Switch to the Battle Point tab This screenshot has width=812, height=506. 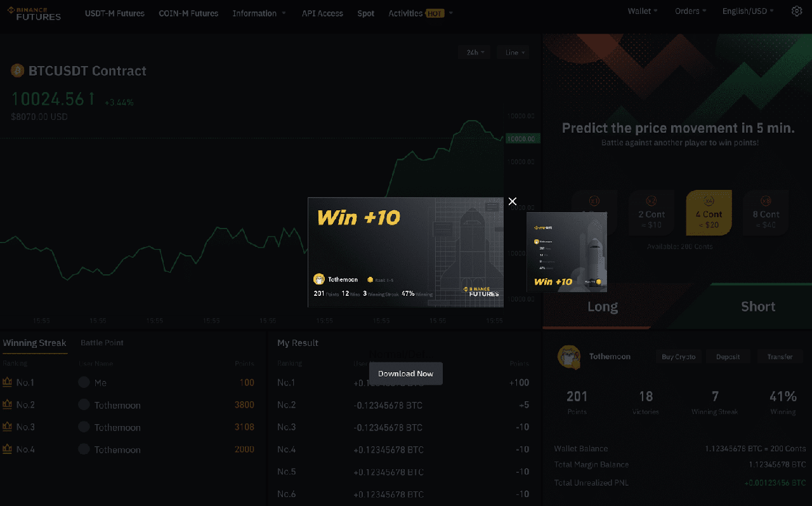point(102,343)
